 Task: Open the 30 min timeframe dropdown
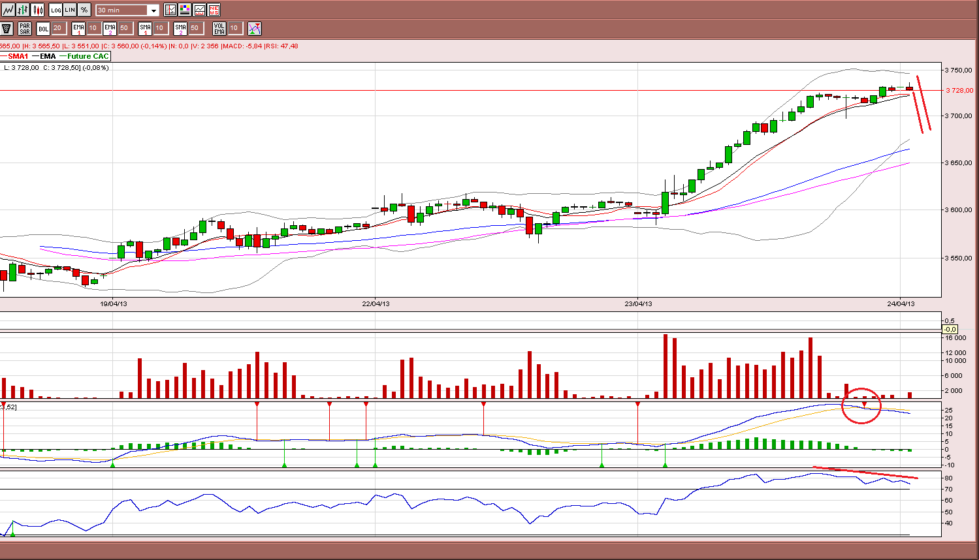pyautogui.click(x=127, y=10)
